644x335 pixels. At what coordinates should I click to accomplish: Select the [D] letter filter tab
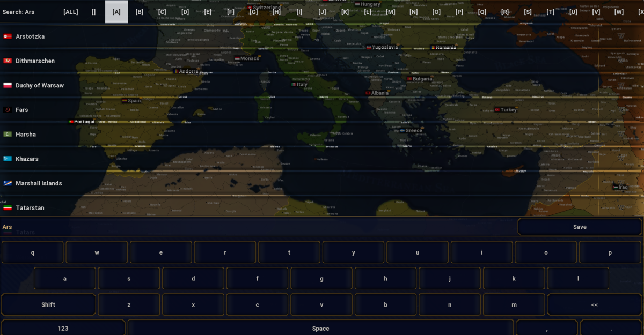[185, 12]
